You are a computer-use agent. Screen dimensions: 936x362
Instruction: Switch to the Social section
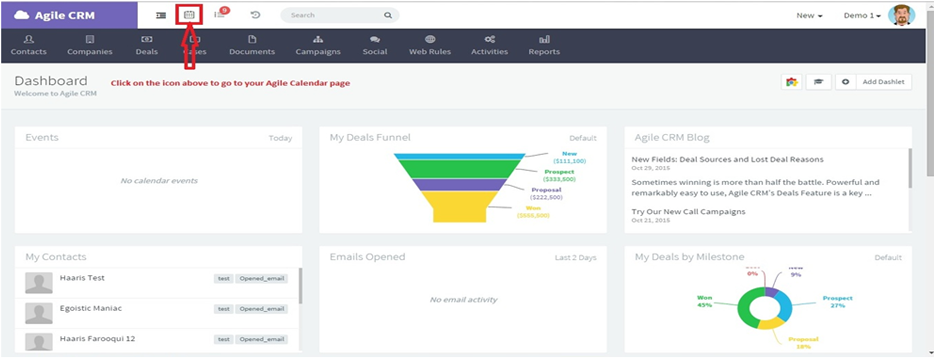click(x=374, y=45)
